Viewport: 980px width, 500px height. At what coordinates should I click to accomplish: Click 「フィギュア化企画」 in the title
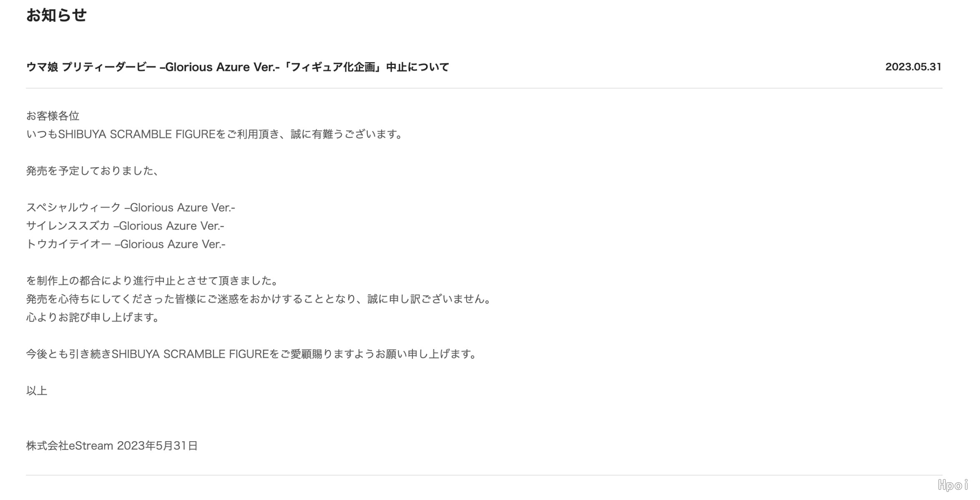pyautogui.click(x=332, y=67)
